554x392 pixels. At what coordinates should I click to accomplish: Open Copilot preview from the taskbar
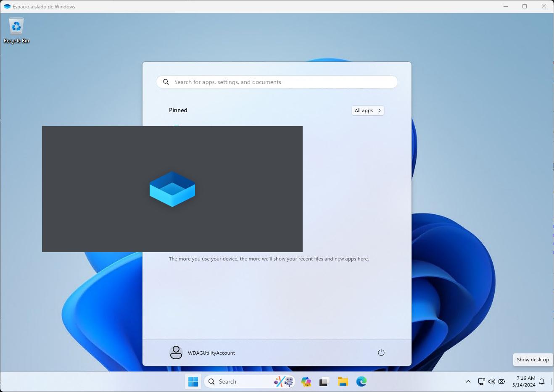click(x=306, y=381)
